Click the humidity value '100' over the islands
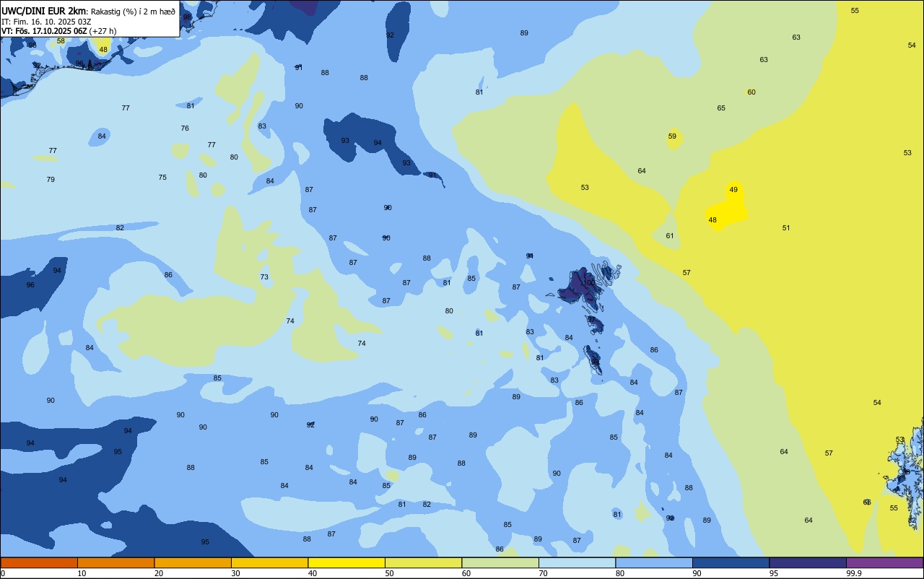 589,283
